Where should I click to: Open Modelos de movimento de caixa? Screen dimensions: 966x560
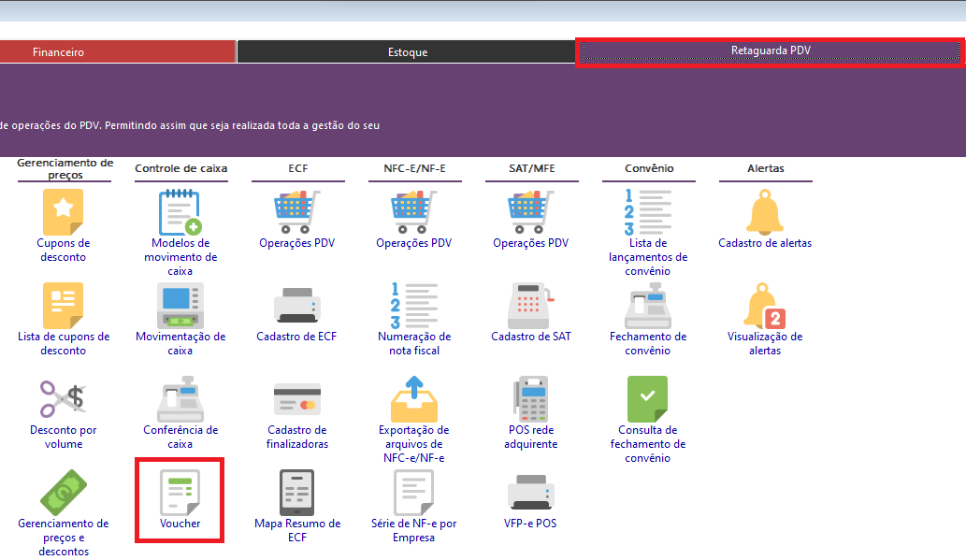[180, 212]
